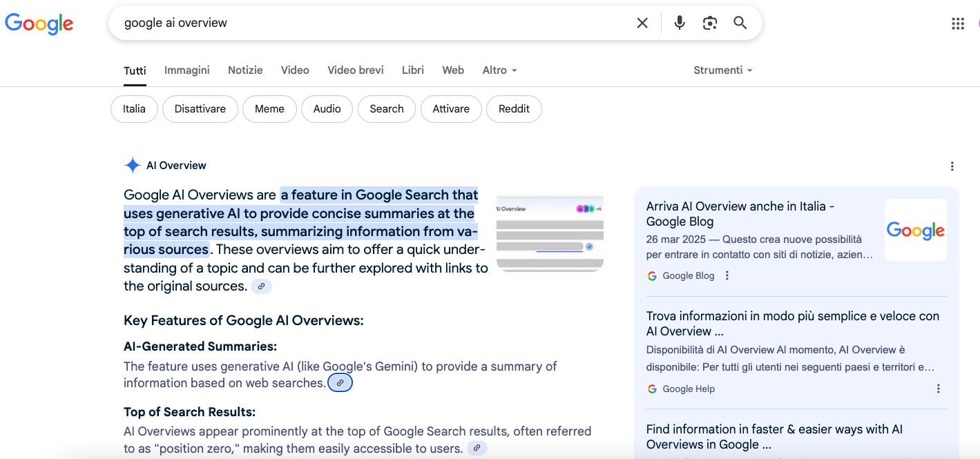Open the Google apps grid icon
The height and width of the screenshot is (459, 980).
pyautogui.click(x=958, y=23)
